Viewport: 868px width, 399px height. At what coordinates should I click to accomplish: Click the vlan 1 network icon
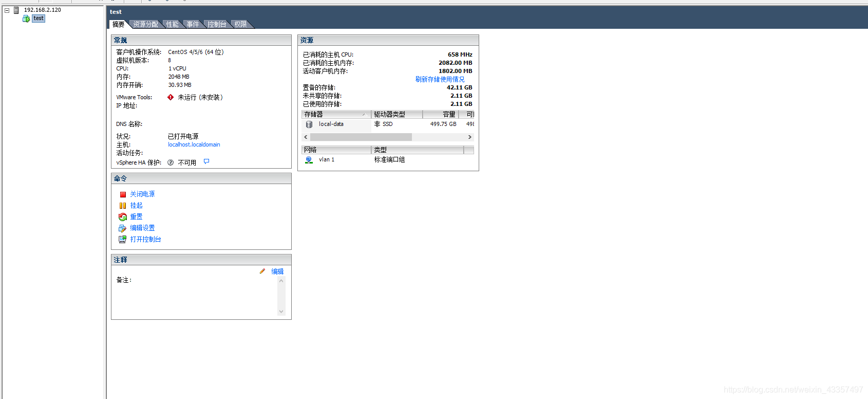[309, 160]
